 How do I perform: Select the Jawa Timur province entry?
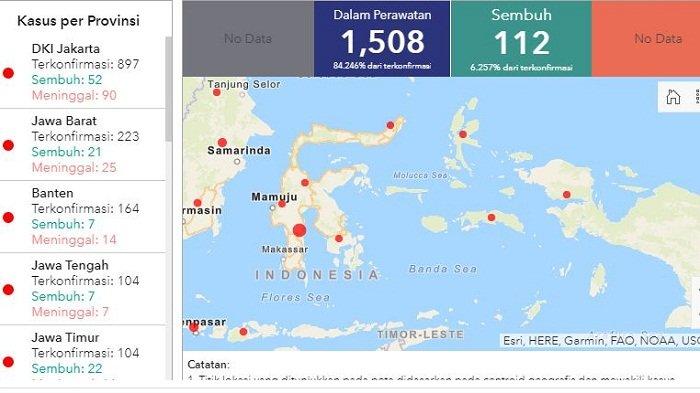pos(83,353)
